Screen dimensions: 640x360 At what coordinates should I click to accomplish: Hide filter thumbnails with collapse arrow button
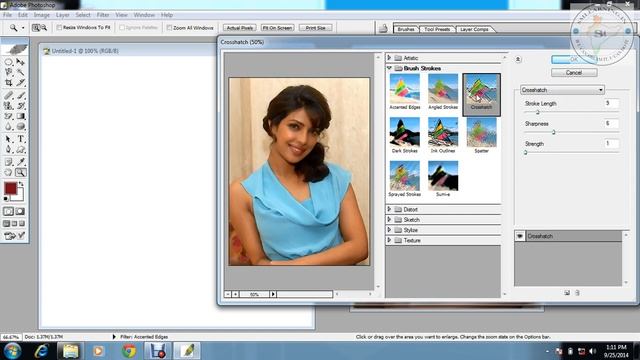(518, 60)
